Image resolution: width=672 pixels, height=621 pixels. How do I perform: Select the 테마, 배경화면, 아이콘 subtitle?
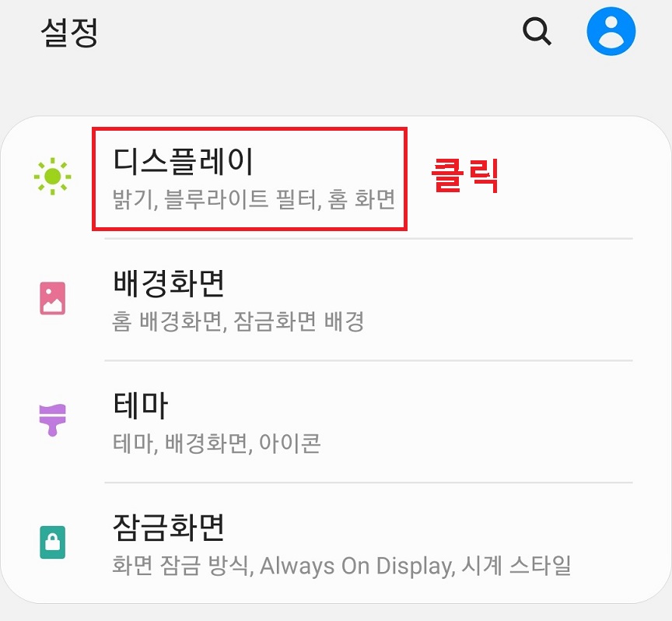216,444
